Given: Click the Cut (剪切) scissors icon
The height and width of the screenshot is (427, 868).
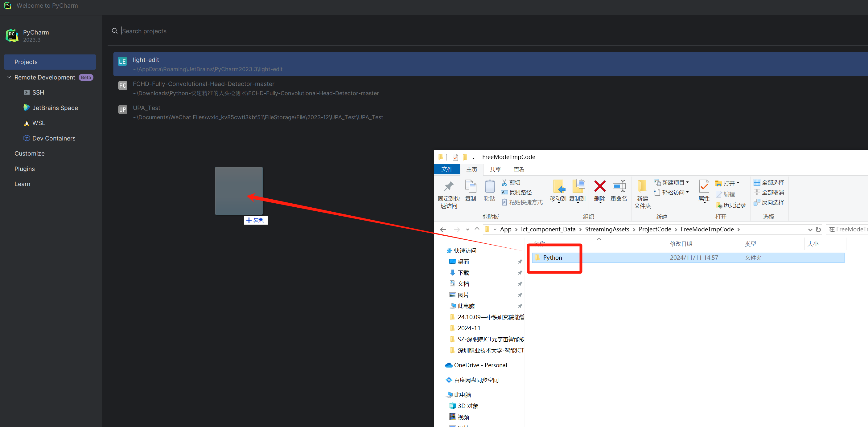Looking at the screenshot, I should pyautogui.click(x=504, y=182).
